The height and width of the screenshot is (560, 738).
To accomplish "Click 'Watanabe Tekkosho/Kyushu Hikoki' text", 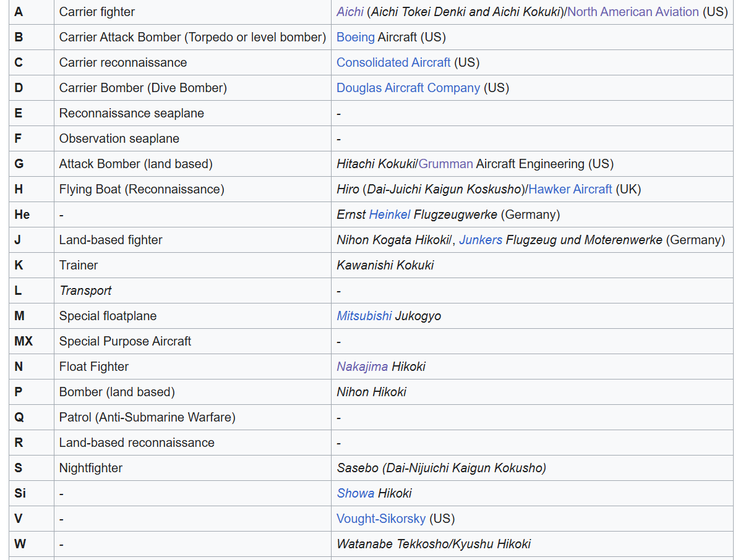I will (434, 544).
